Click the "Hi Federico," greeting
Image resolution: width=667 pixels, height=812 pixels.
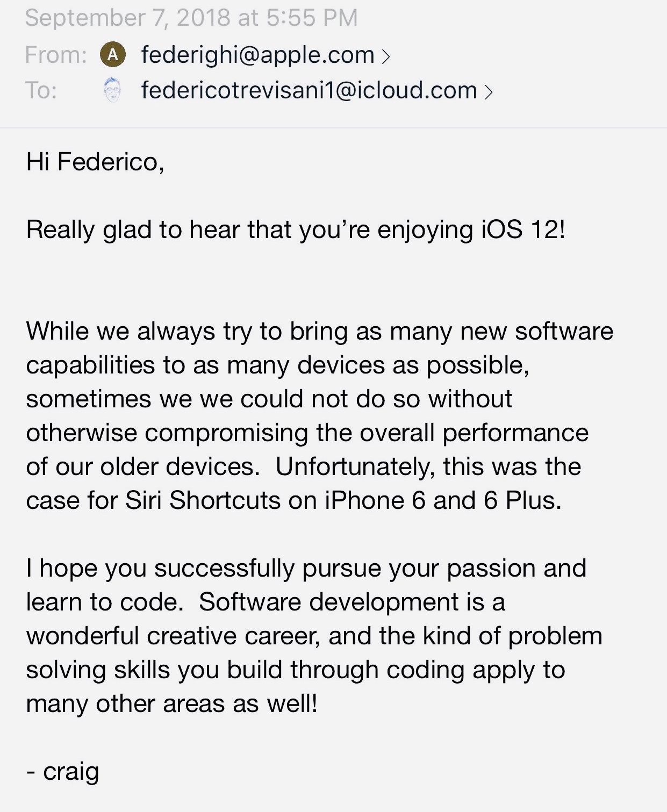95,162
